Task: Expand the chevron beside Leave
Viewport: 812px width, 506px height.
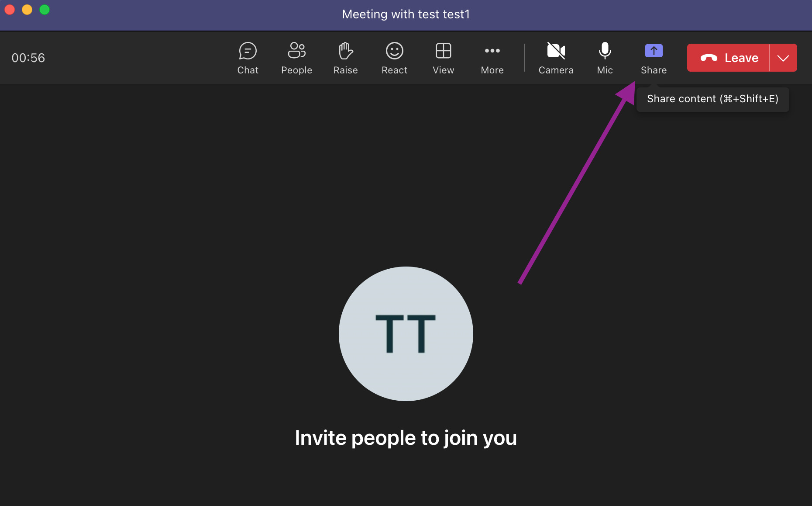Action: 783,58
